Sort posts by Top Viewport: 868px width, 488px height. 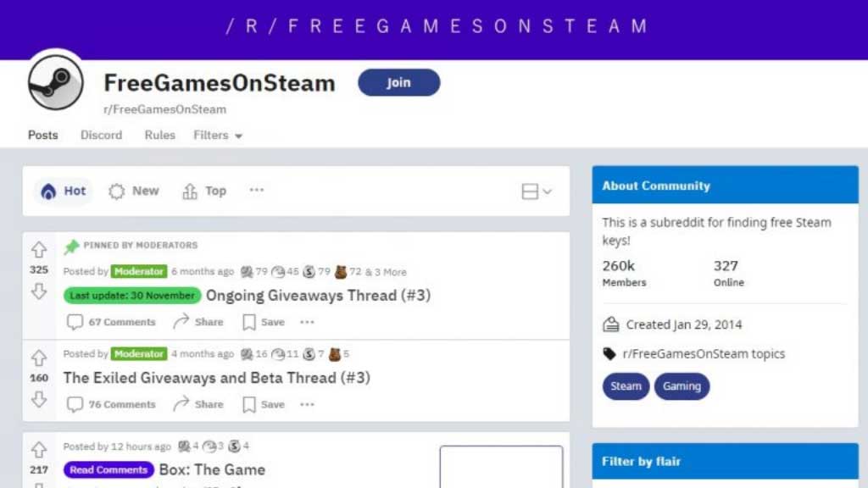[x=204, y=191]
